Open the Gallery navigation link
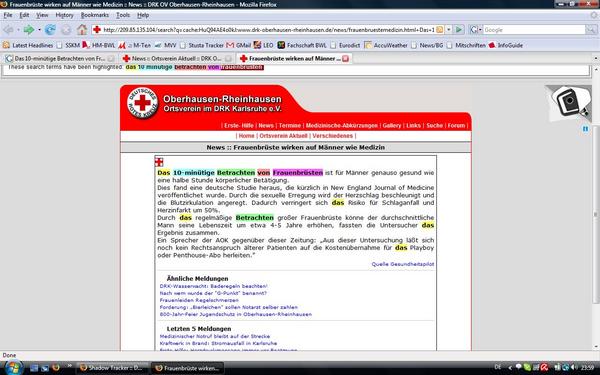Image resolution: width=600 pixels, height=375 pixels. (392, 126)
